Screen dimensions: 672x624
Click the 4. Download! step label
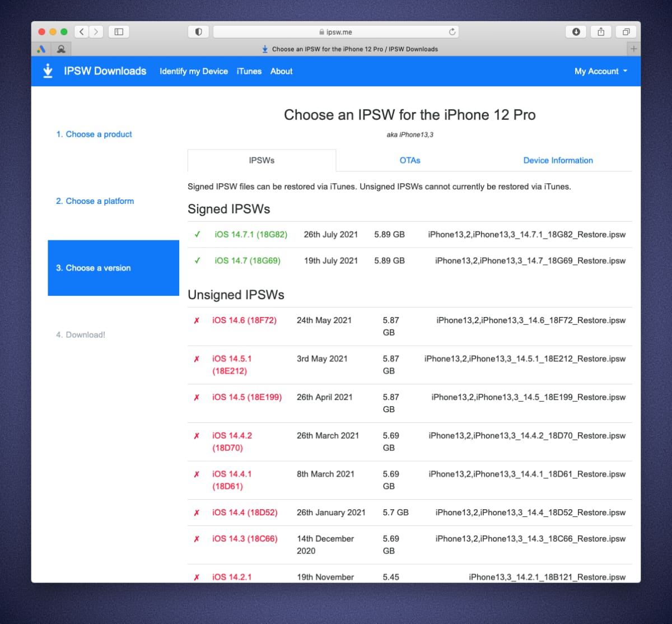(x=81, y=335)
